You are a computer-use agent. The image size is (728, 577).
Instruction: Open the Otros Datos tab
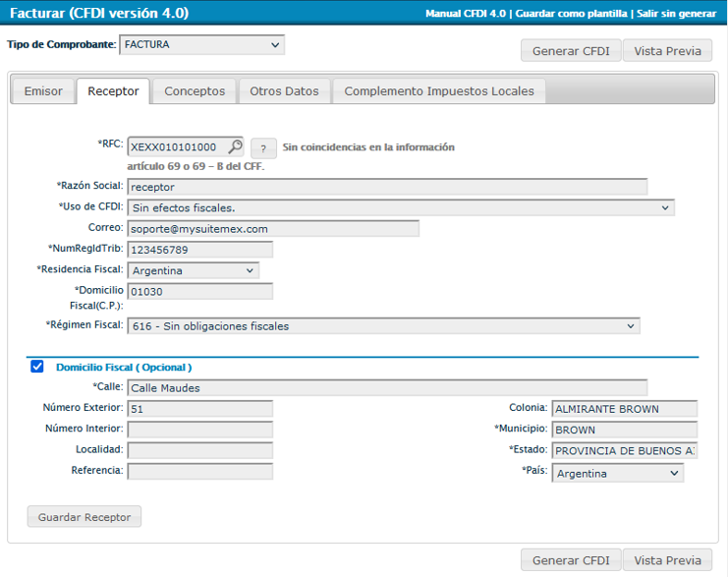click(x=284, y=91)
